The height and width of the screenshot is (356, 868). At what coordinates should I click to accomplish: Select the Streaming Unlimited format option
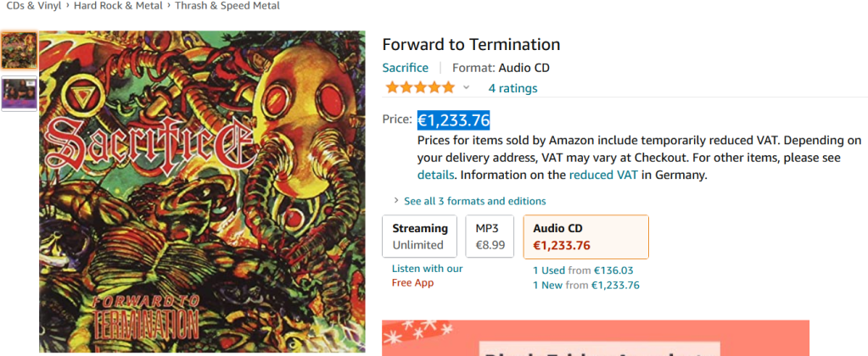coord(419,236)
